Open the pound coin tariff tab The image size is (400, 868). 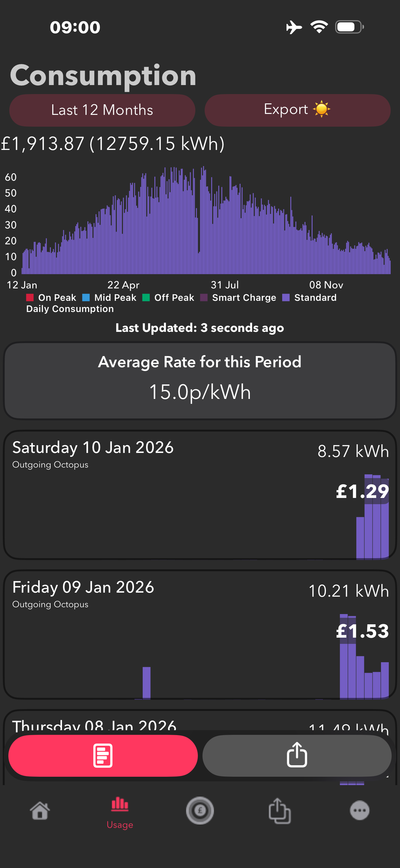200,810
